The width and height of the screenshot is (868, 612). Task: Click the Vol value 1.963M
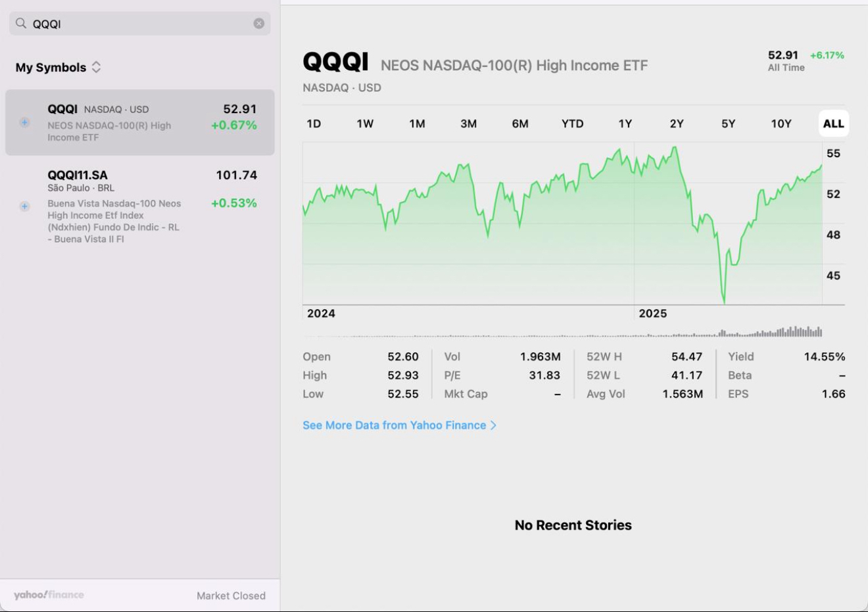pos(541,356)
